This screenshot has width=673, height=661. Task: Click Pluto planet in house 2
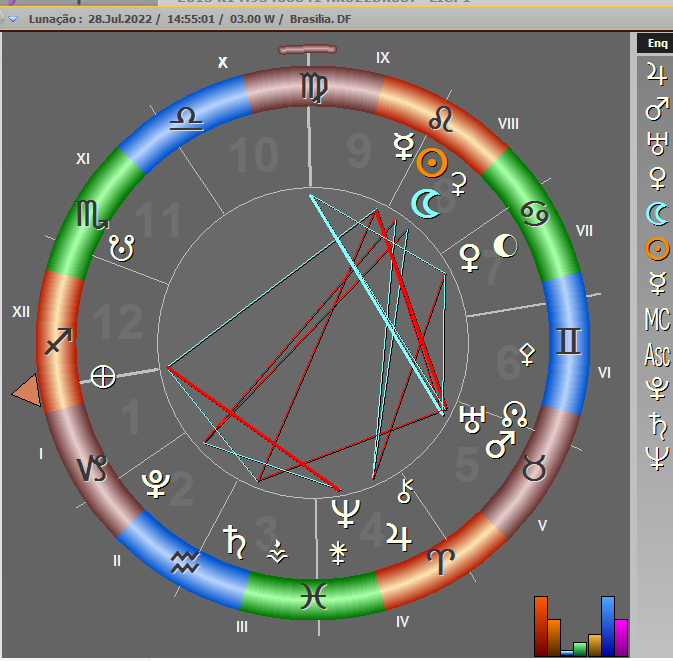coord(156,484)
